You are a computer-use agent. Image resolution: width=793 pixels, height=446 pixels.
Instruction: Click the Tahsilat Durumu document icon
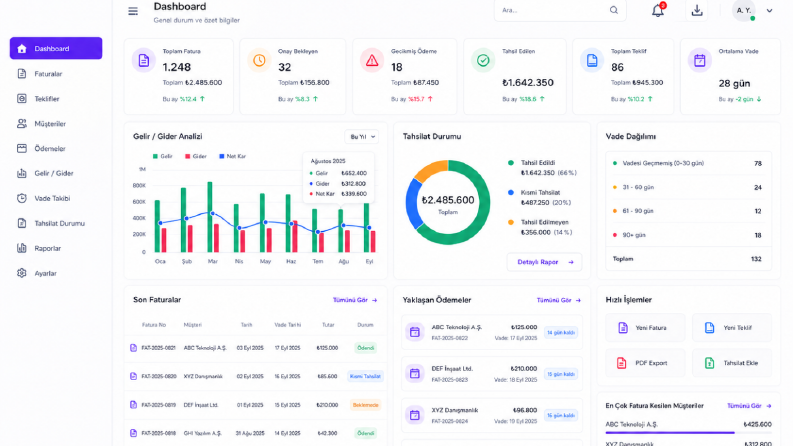point(22,223)
